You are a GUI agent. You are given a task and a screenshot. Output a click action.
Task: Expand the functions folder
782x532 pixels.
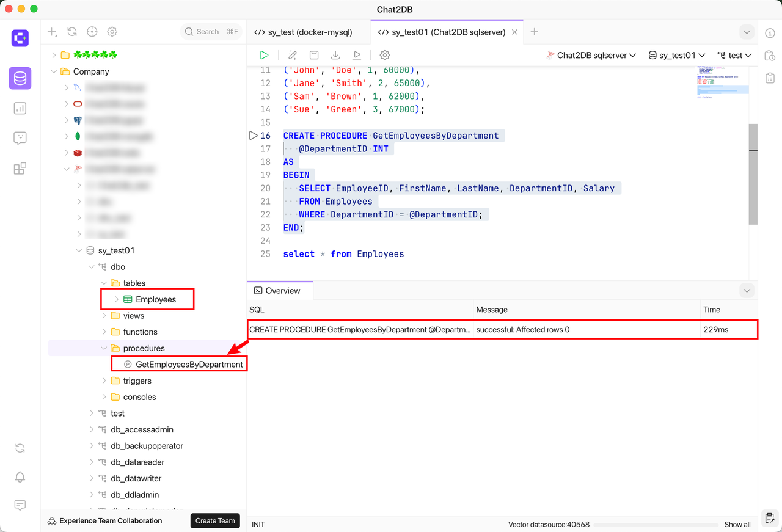(x=104, y=332)
